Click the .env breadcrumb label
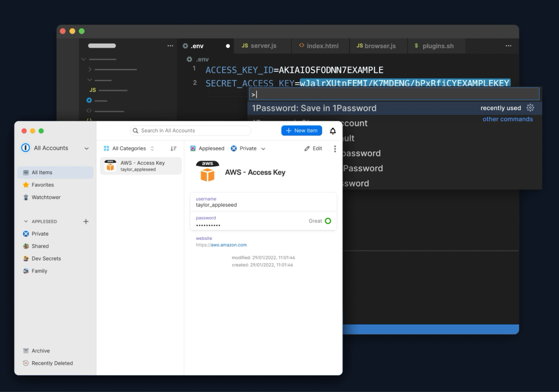 tap(202, 59)
